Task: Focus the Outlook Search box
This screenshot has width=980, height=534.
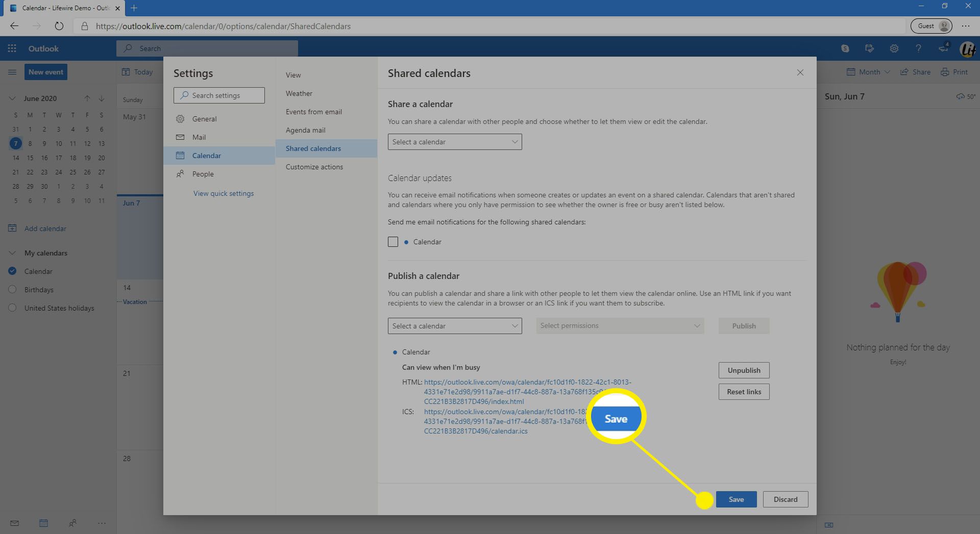Action: click(207, 48)
